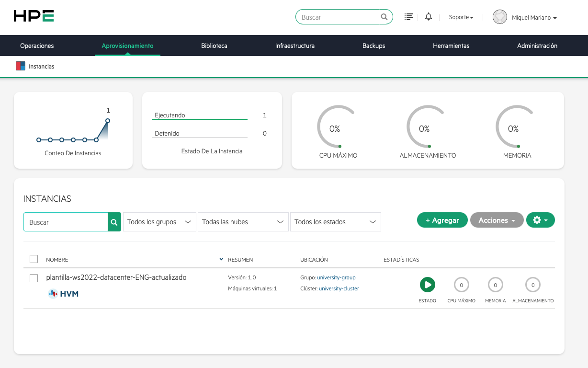Click the Nombre column sort arrow
The height and width of the screenshot is (368, 588).
(x=221, y=259)
